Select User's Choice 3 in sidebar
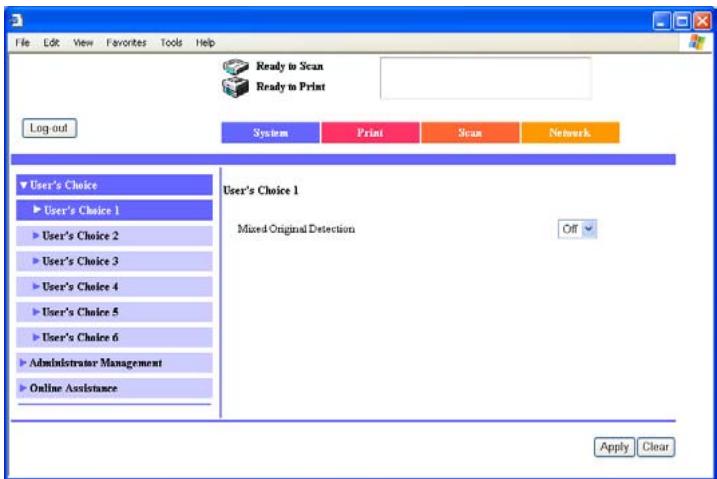This screenshot has width=717, height=479. click(x=114, y=261)
